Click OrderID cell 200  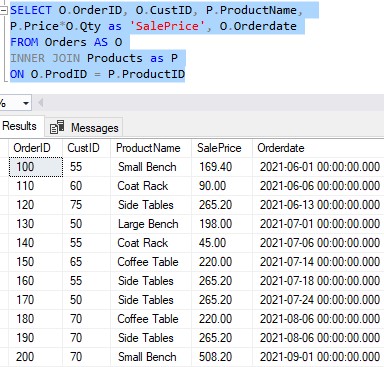click(x=35, y=357)
